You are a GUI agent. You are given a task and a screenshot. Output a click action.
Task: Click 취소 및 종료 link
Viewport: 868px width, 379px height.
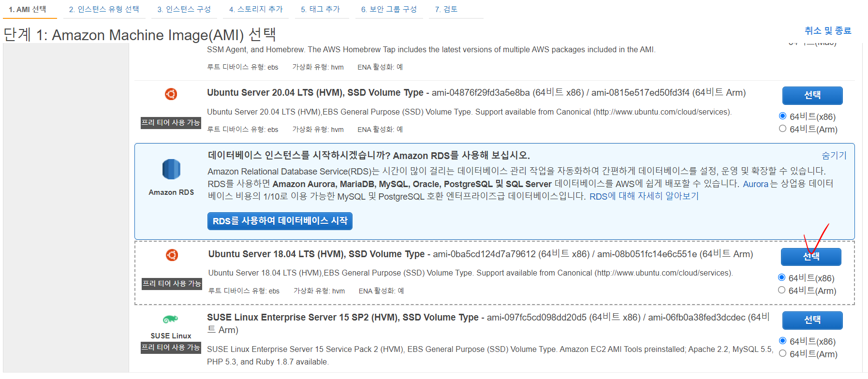pos(828,30)
